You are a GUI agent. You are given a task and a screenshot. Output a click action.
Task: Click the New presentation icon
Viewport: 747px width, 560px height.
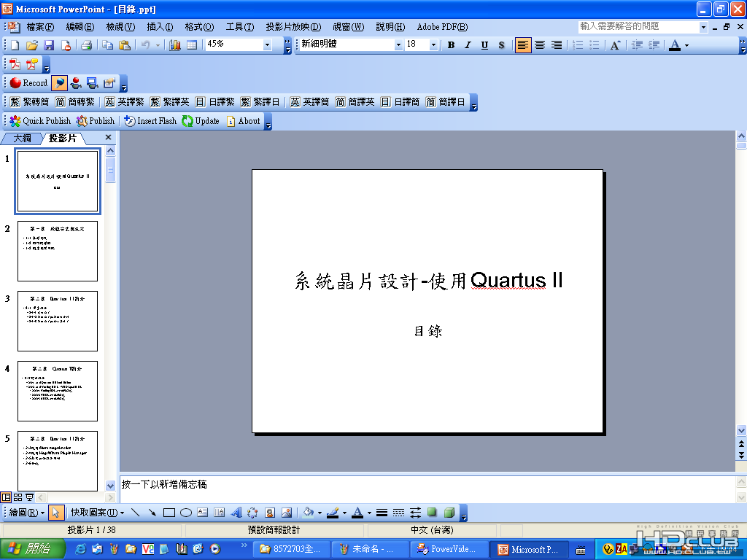15,45
